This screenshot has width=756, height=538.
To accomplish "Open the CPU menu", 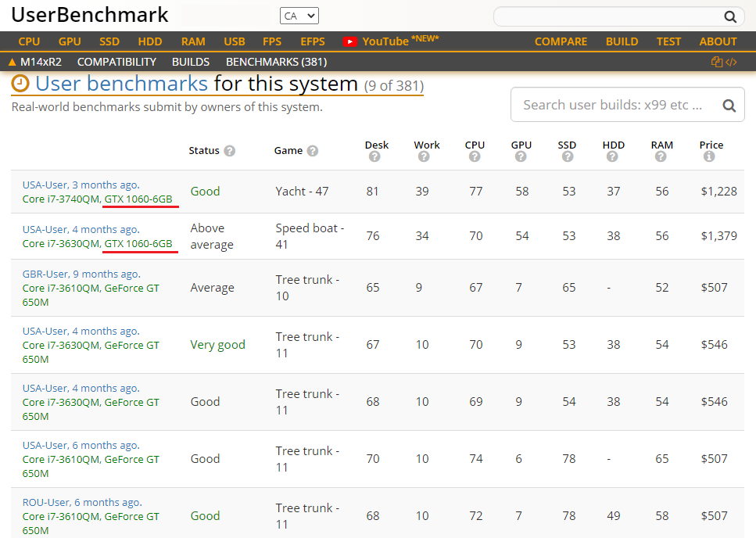I will (x=29, y=42).
